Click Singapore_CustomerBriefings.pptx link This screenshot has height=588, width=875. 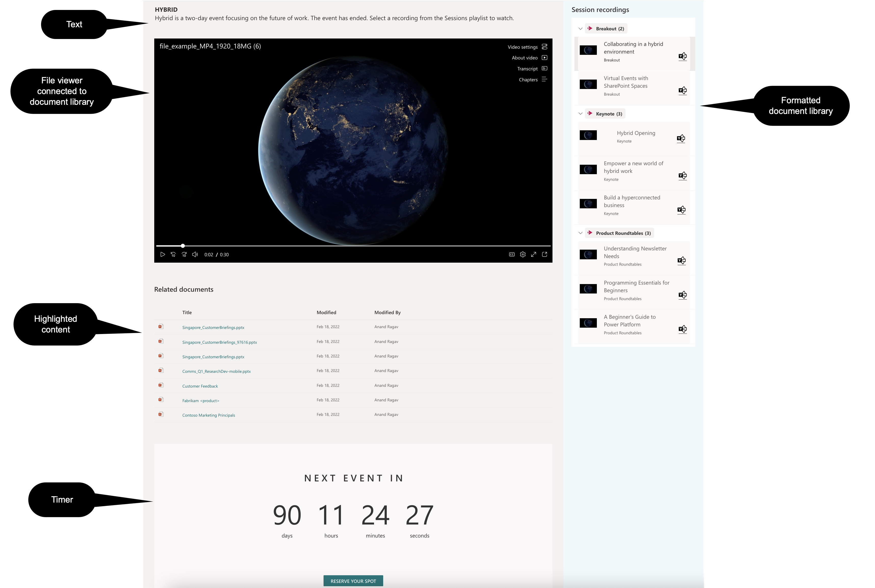tap(213, 327)
